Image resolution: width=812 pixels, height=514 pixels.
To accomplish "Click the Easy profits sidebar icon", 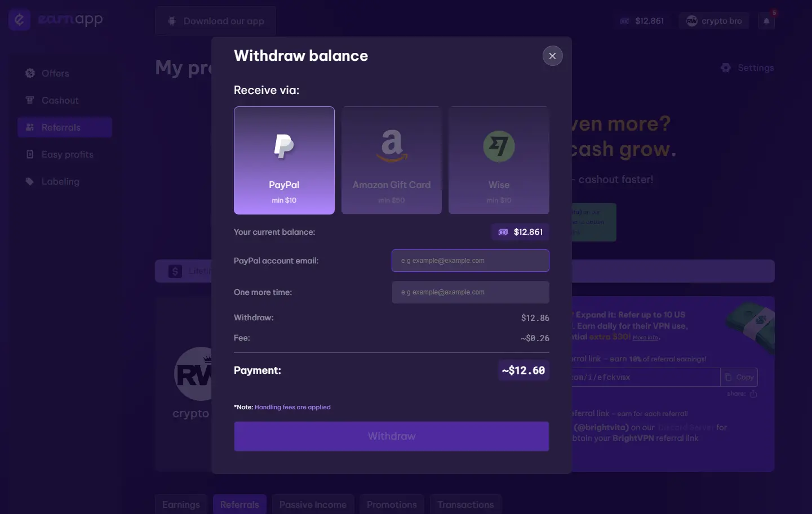I will coord(30,154).
